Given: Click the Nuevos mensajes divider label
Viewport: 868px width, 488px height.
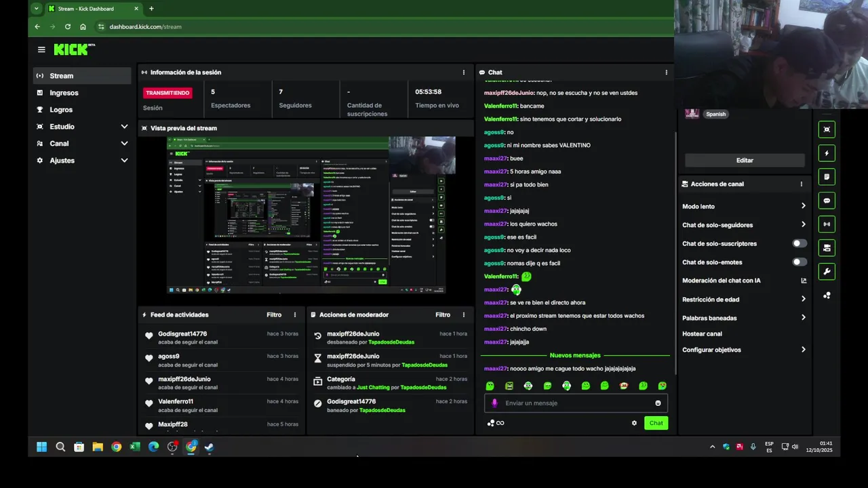Looking at the screenshot, I should [x=575, y=355].
